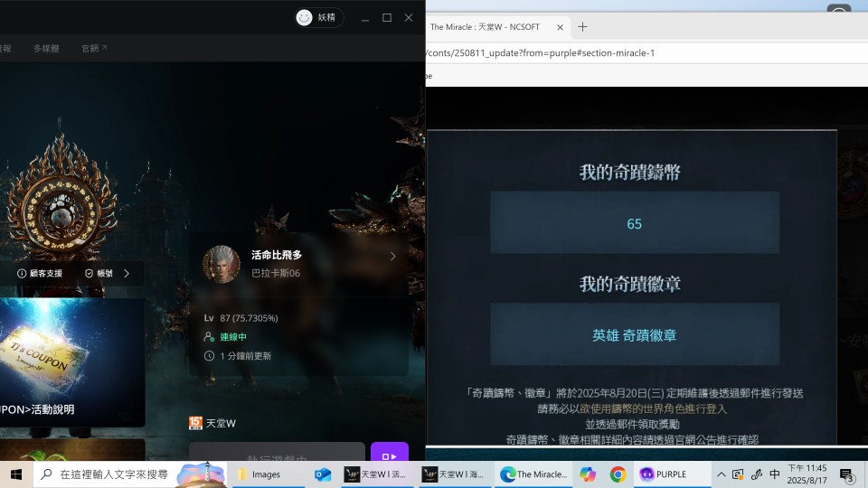The image size is (868, 488).
Task: Launch Outlook from the taskbar
Action: pos(323,474)
